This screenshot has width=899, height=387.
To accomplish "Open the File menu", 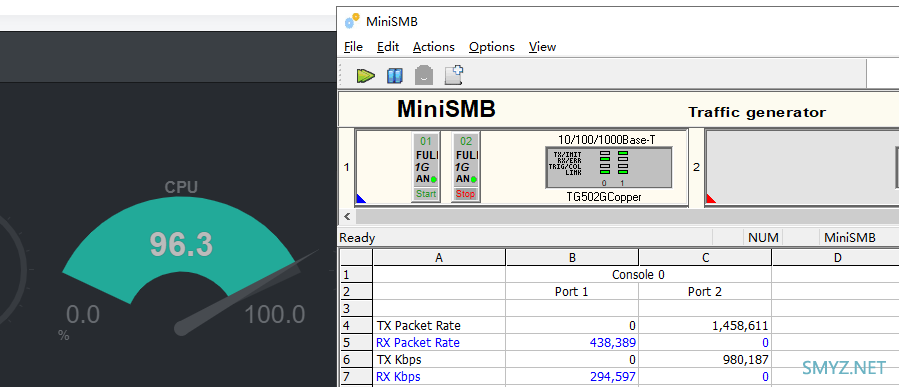I will click(x=353, y=47).
